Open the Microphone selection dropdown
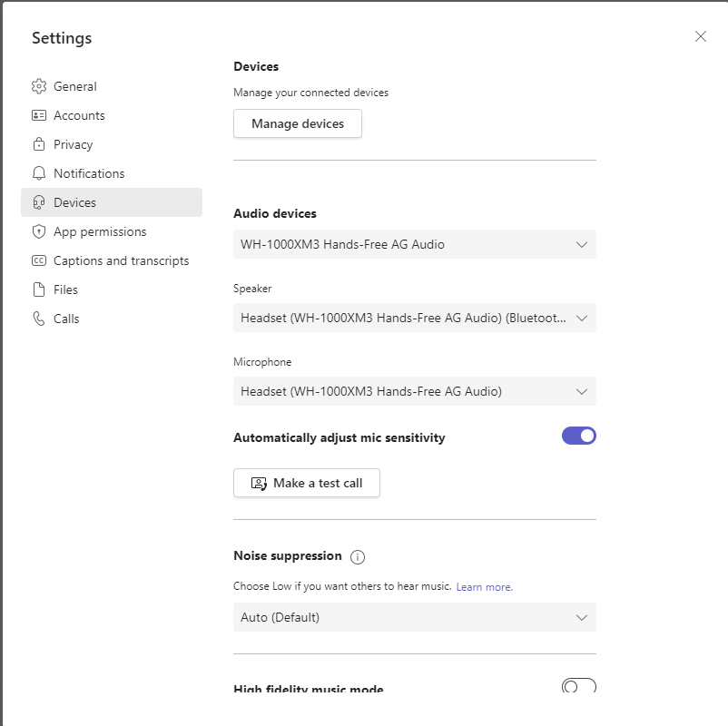Image resolution: width=728 pixels, height=726 pixels. (414, 391)
